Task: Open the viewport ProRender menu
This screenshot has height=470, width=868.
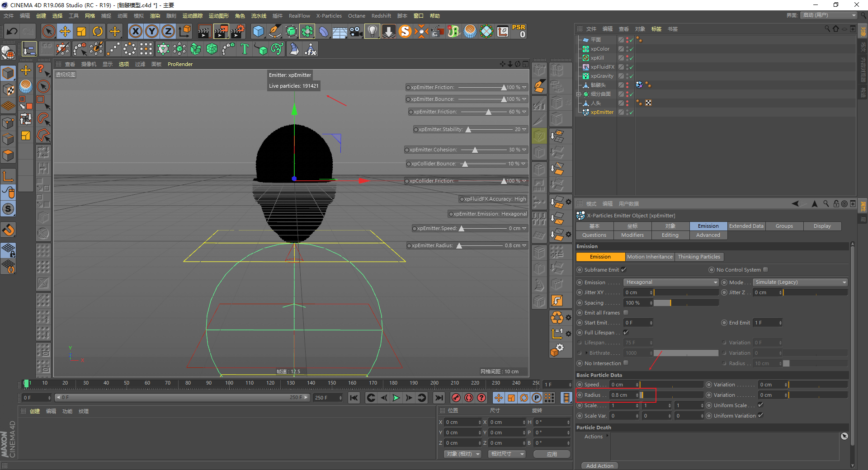Action: point(180,64)
